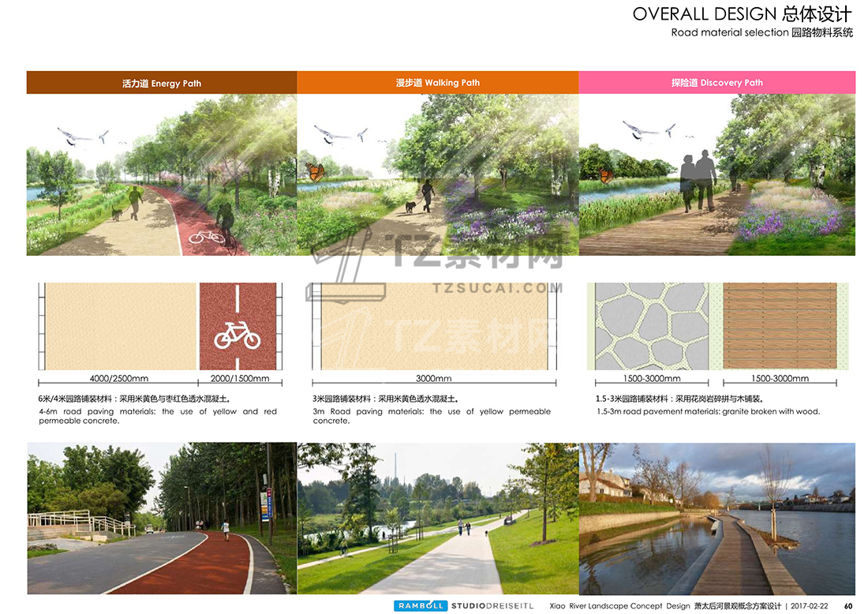Click the '4000/2500mm' dimension label
The height and width of the screenshot is (614, 868).
click(119, 378)
